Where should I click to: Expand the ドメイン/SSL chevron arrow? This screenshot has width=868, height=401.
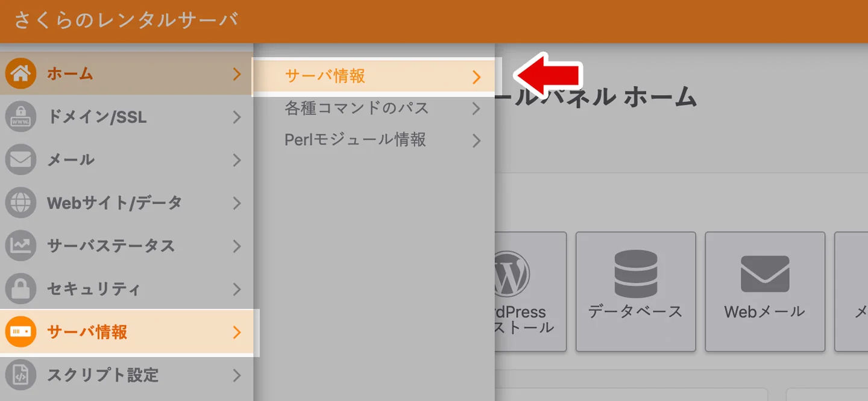237,117
